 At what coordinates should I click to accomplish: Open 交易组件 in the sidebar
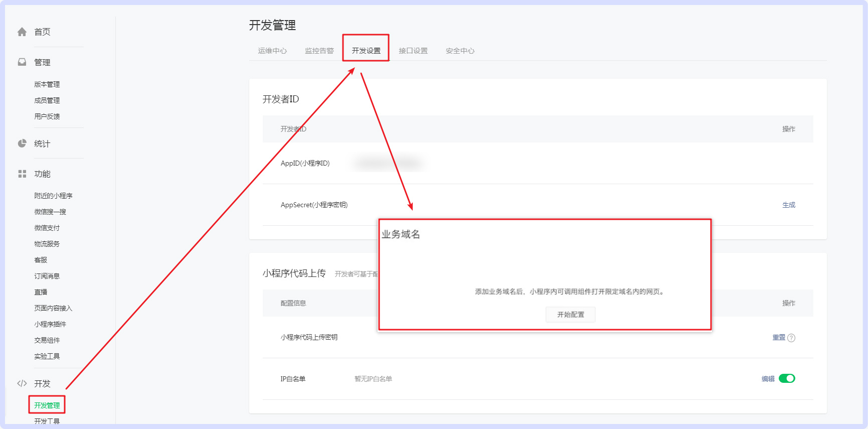pyautogui.click(x=47, y=340)
